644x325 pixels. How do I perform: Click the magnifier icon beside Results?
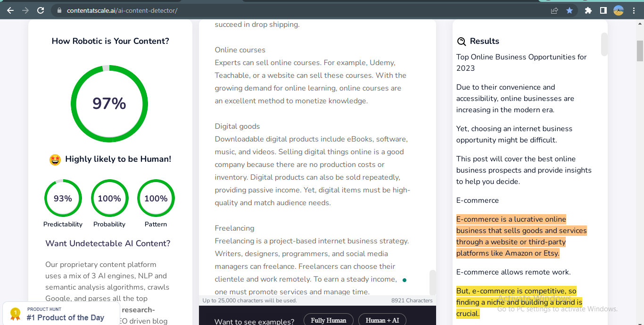click(462, 42)
